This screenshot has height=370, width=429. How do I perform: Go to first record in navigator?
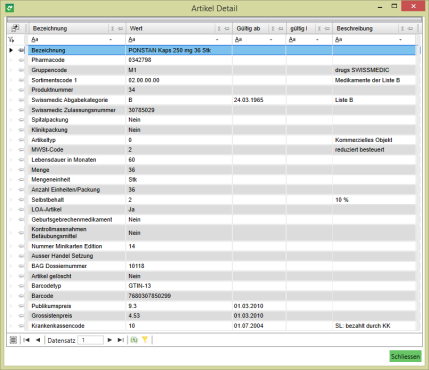(26, 340)
